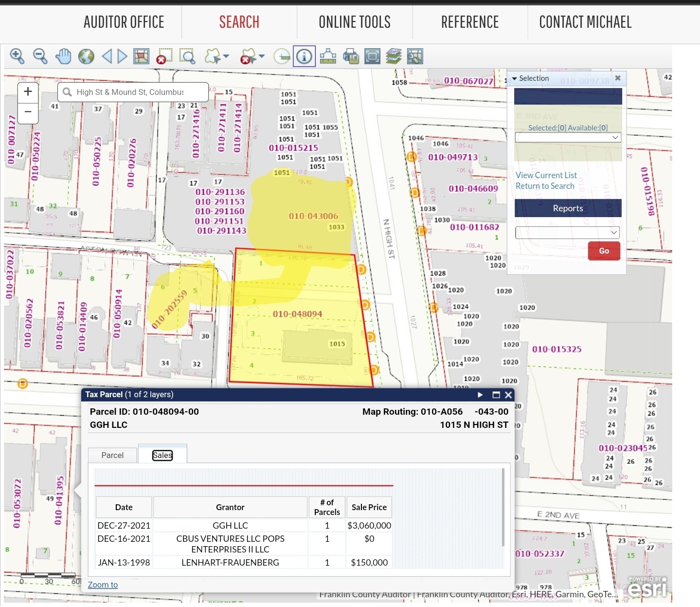Open the SEARCH menu

[x=239, y=22]
